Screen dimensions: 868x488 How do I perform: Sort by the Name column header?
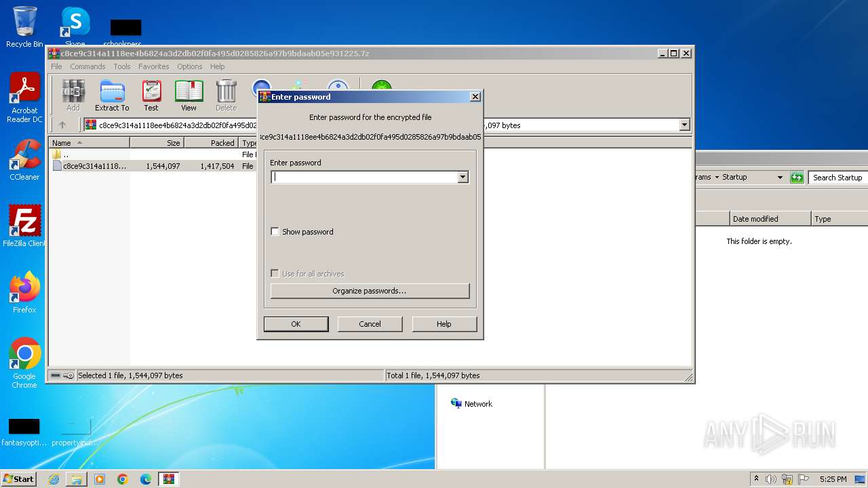[x=89, y=142]
